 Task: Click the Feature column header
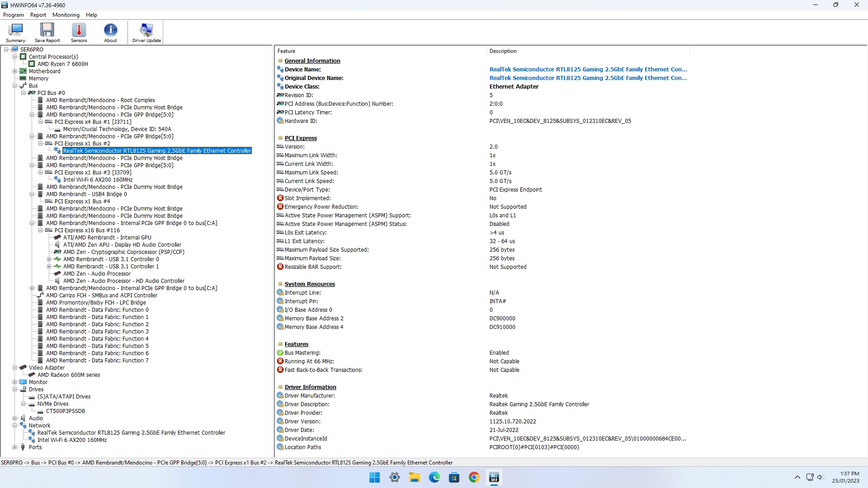pyautogui.click(x=381, y=51)
